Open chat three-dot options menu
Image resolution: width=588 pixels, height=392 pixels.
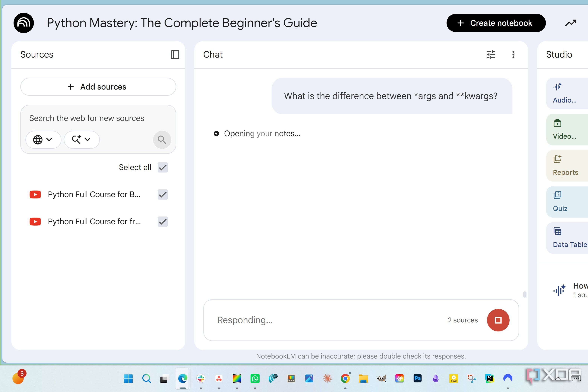[513, 55]
